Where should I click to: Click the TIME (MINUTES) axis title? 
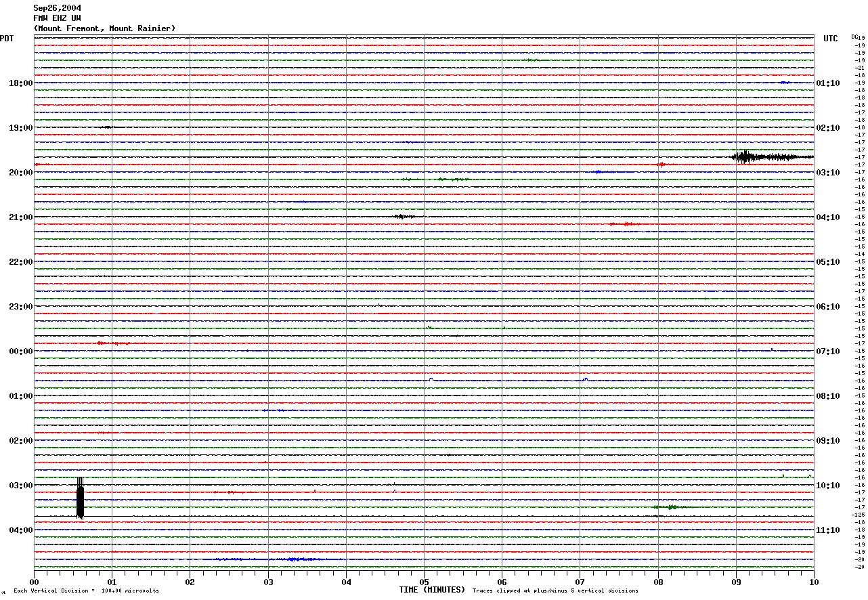(x=432, y=590)
